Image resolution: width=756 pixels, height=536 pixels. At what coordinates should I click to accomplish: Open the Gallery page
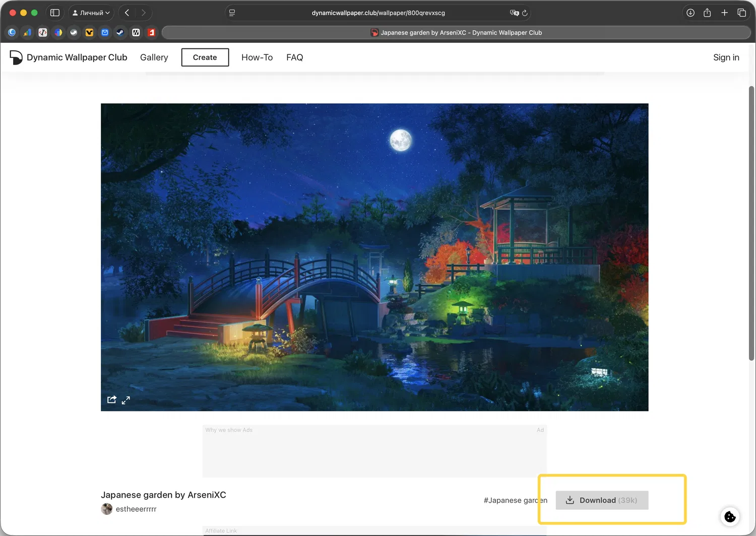[154, 57]
